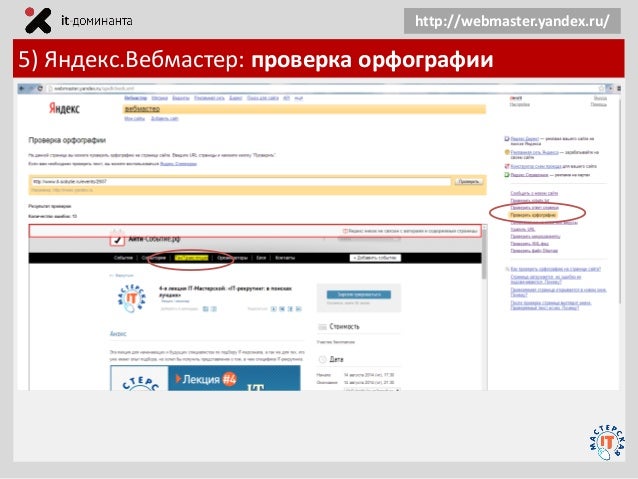Click the browser back arrow

tap(22, 88)
